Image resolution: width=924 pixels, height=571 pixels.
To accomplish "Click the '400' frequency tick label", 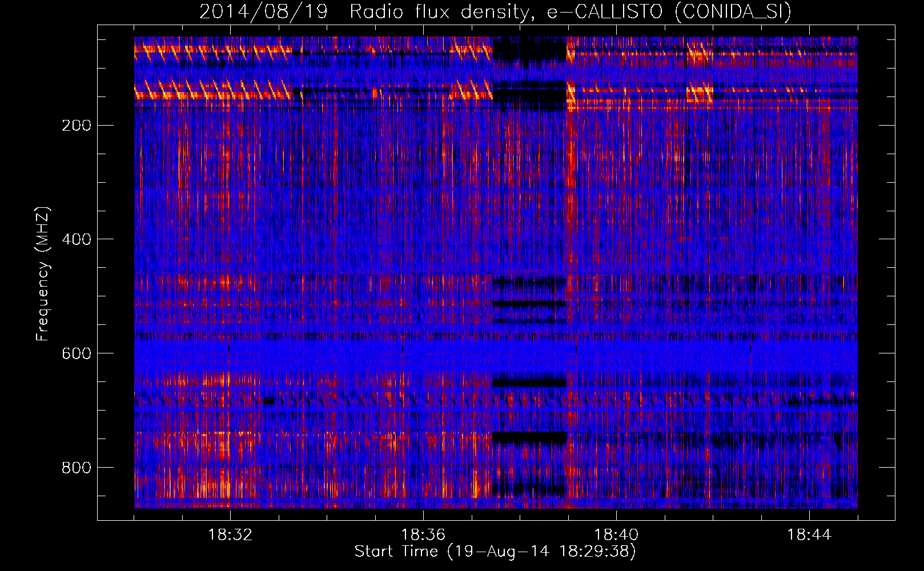I will (x=77, y=239).
